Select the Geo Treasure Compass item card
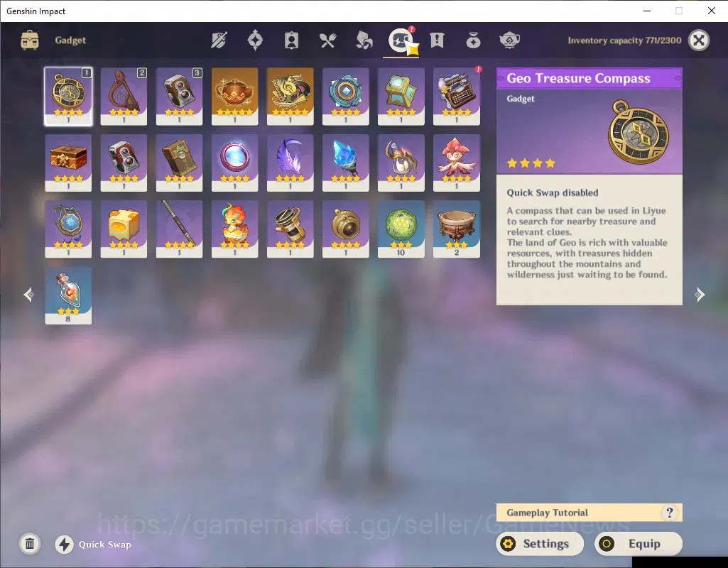Viewport: 728px width, 568px height. 68,97
